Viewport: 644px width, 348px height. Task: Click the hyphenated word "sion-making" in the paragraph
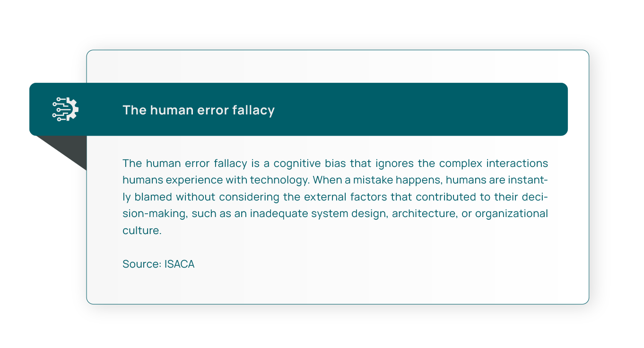point(156,214)
